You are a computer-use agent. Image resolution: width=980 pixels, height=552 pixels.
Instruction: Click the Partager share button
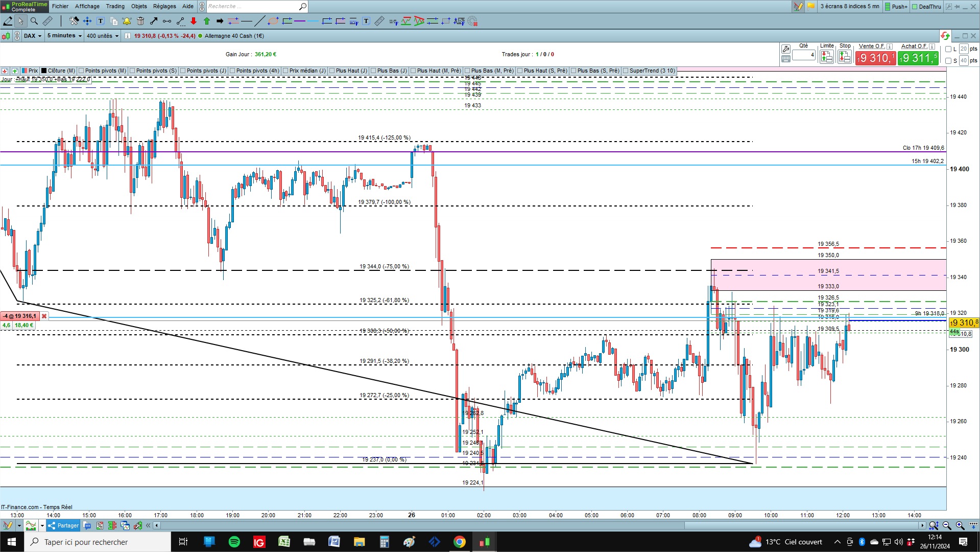point(63,525)
